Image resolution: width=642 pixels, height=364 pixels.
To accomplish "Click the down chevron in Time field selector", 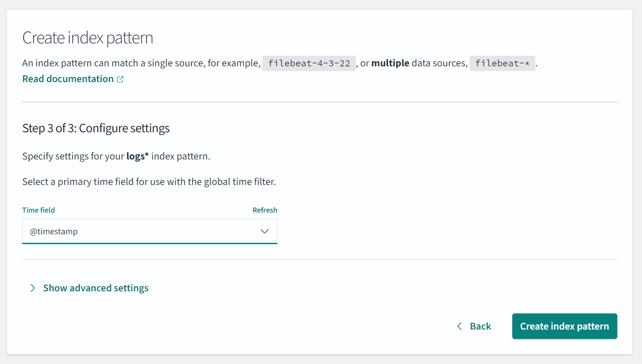I will pos(265,231).
